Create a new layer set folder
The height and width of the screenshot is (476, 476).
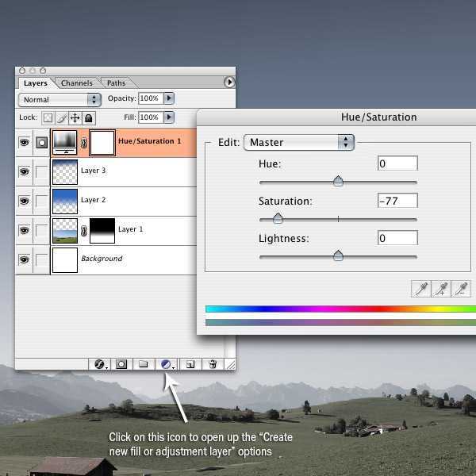point(144,364)
